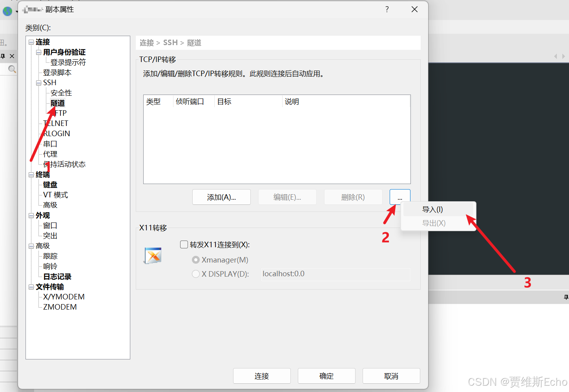Click the help question mark in dialog titlebar

coord(387,9)
